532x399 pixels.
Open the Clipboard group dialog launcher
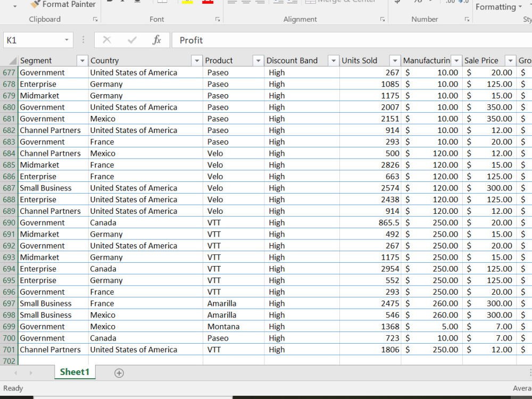[x=96, y=19]
